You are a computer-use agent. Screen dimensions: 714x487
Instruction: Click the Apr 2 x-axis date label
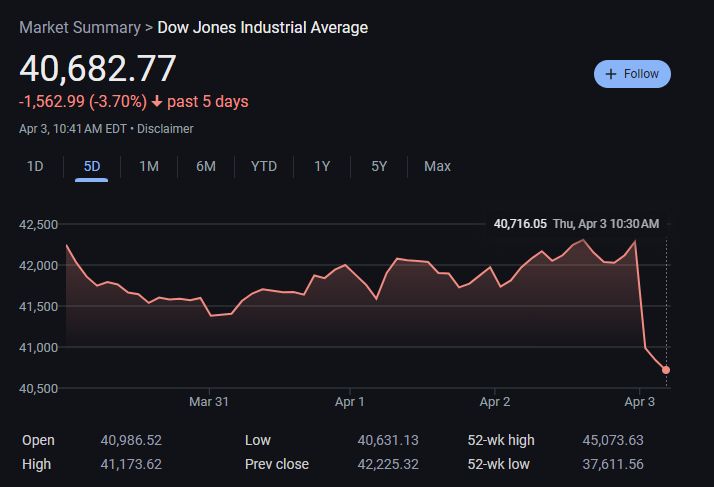click(495, 402)
